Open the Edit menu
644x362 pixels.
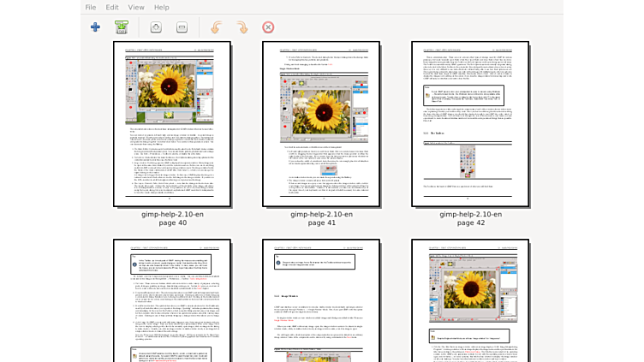point(112,7)
